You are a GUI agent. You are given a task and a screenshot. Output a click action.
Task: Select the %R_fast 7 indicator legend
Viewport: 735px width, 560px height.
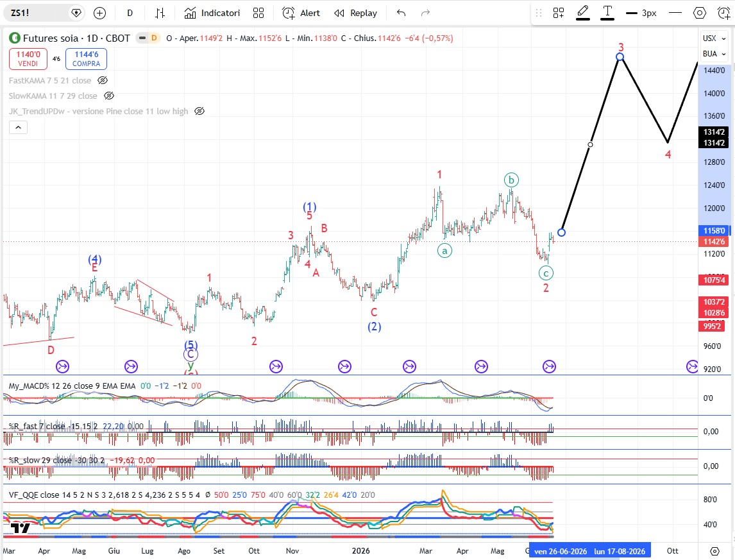(53, 427)
